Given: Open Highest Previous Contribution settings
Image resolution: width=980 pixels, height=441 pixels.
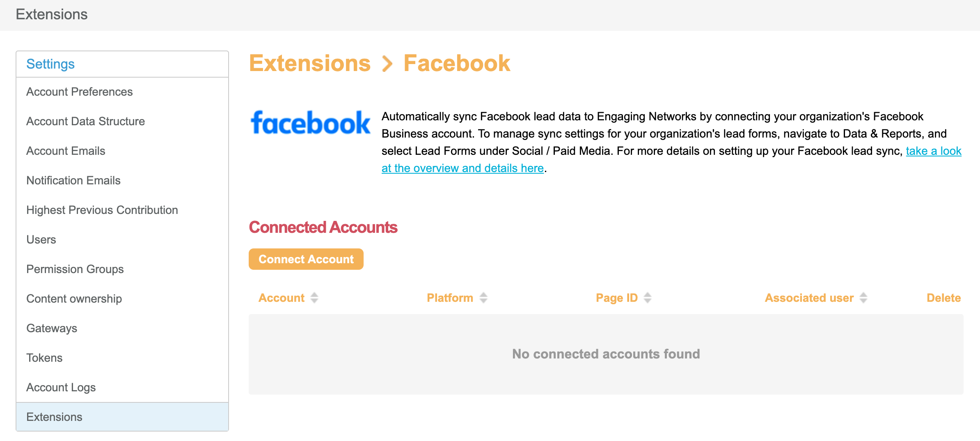Looking at the screenshot, I should click(102, 210).
